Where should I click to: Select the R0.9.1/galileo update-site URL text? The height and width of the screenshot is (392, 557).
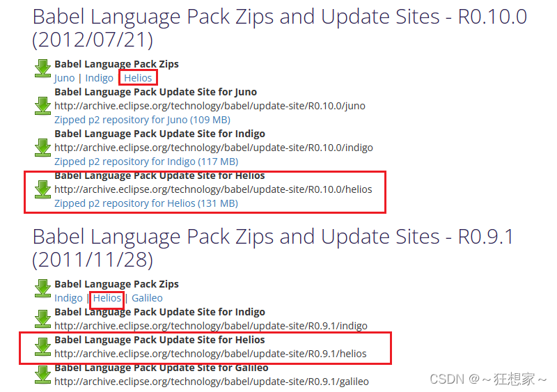pos(212,382)
